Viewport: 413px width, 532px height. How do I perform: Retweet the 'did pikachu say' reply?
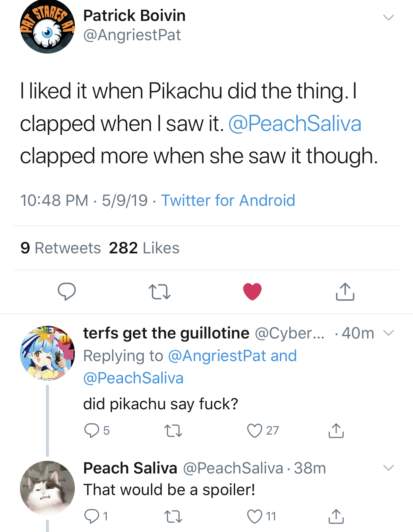pos(173,431)
